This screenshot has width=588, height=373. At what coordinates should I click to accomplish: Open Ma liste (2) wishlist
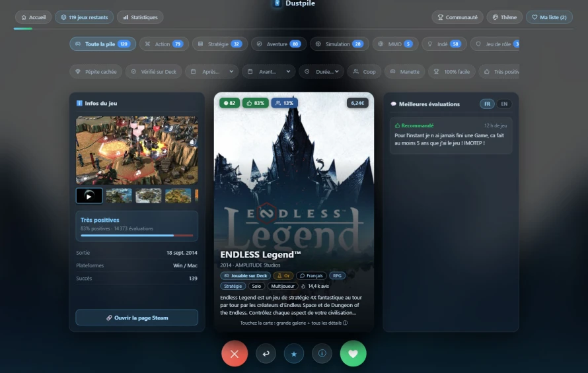[549, 17]
